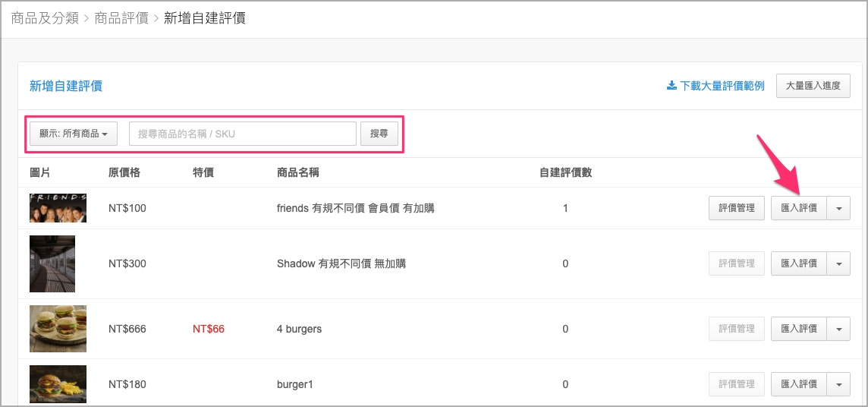Screen dimensions: 868x407
Task: Open the Shadow corridor product thumbnail
Action: tap(52, 263)
